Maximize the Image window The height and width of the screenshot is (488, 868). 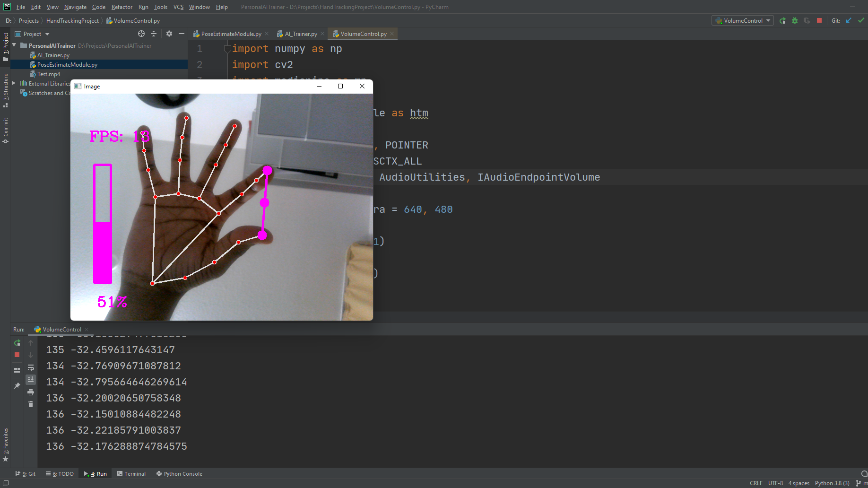340,86
